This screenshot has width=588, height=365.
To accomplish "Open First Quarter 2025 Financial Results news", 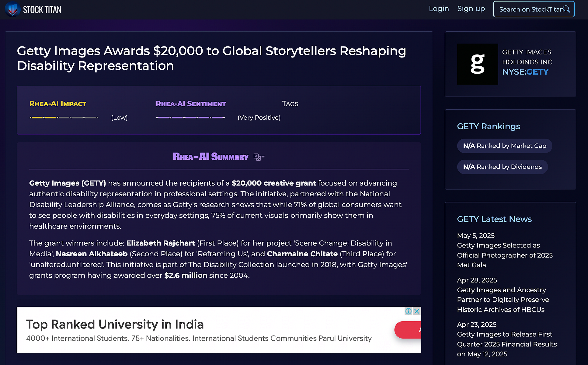I will point(507,344).
